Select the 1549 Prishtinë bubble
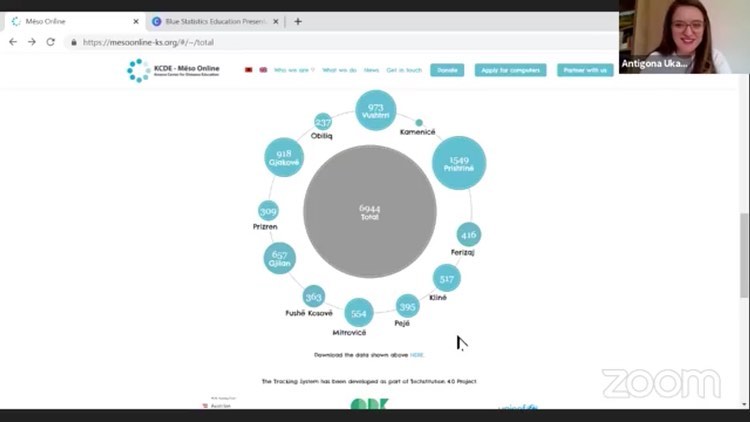 coord(459,163)
